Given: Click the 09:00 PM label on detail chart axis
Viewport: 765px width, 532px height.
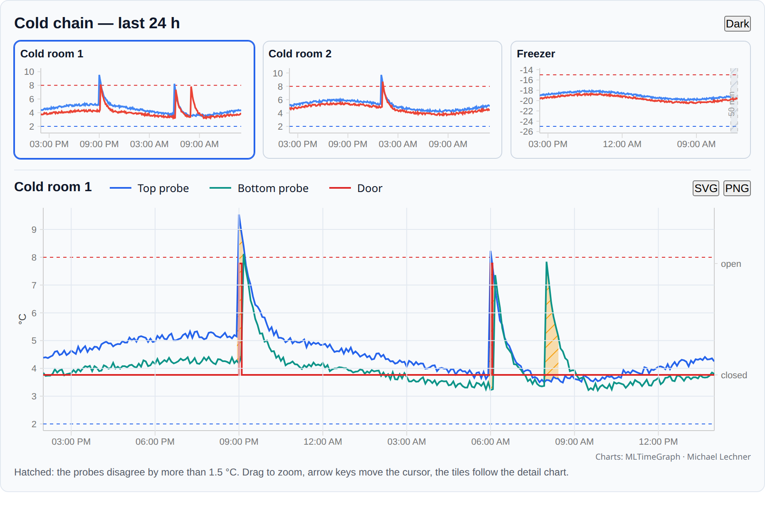Looking at the screenshot, I should [x=239, y=442].
